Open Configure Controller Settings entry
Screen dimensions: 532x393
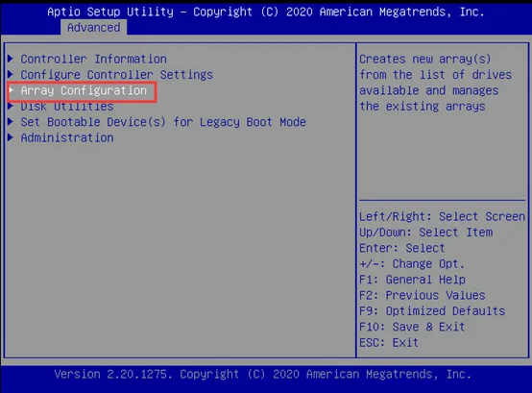[117, 75]
